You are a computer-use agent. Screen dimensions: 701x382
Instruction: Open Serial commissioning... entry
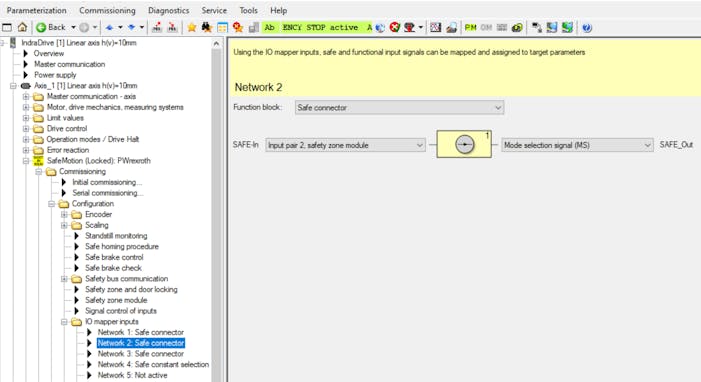tap(108, 193)
